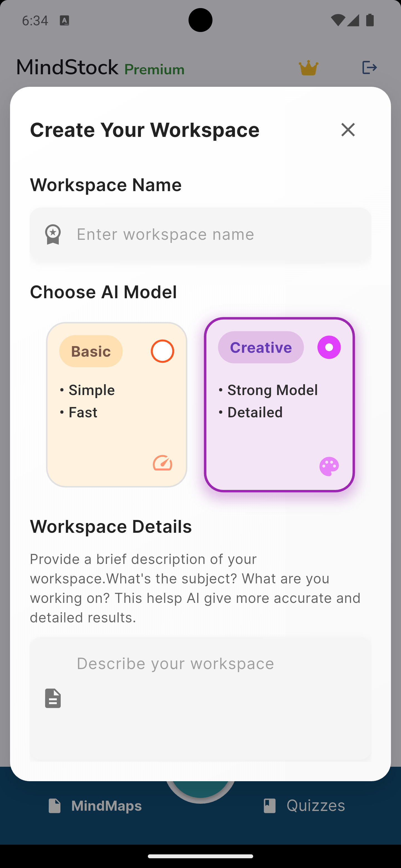
Task: Click the ribbon badge icon in name field
Action: (x=53, y=234)
